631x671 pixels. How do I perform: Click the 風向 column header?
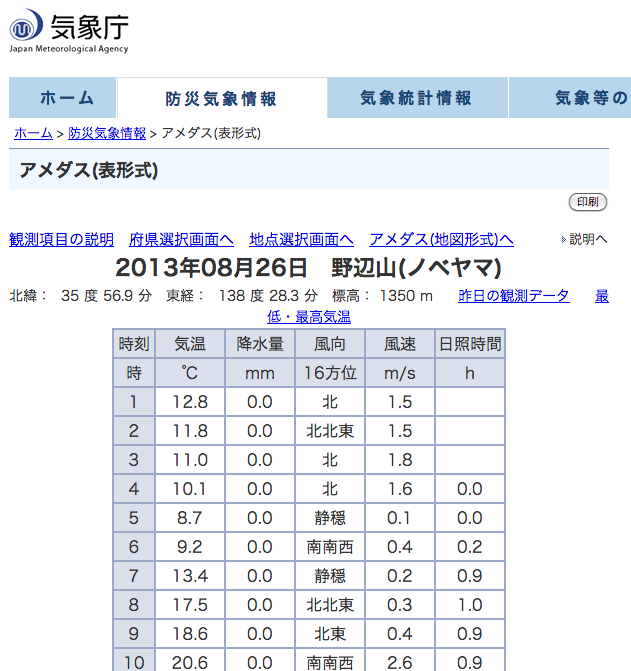[330, 344]
